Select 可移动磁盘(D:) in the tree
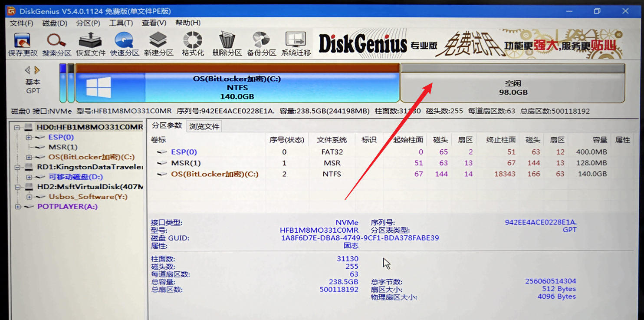Screen dimensions: 644x320 (76, 177)
